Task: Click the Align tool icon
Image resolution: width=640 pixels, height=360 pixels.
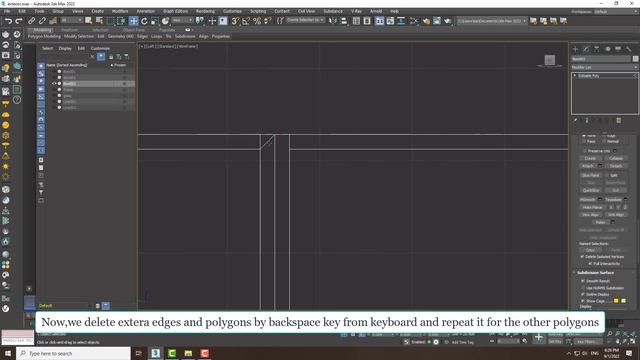Action: [344, 20]
